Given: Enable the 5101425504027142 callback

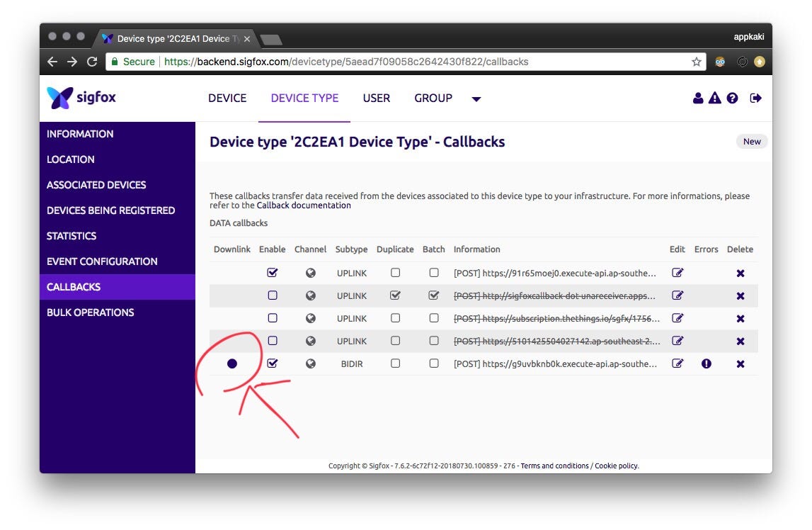Looking at the screenshot, I should [273, 341].
